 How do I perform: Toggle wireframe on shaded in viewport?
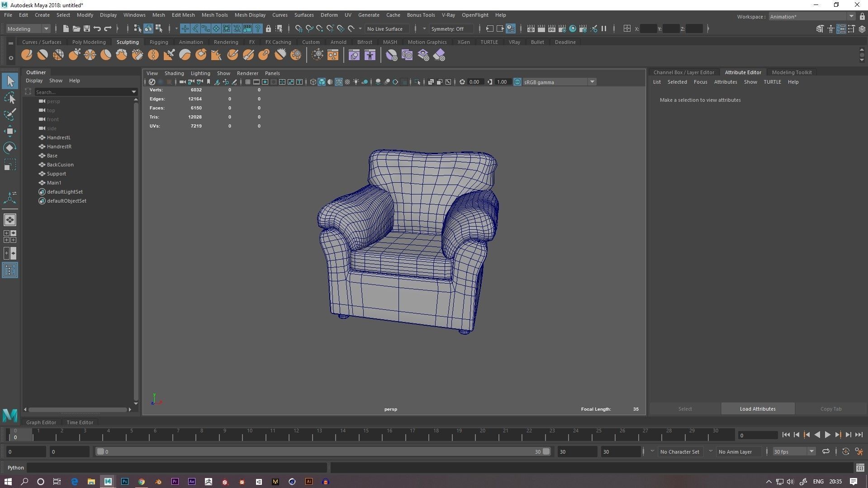(x=339, y=82)
